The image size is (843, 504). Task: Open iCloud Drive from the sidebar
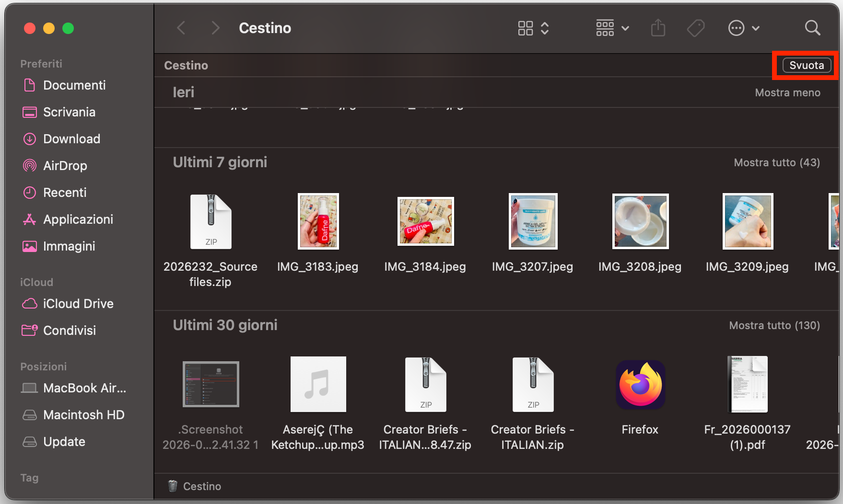pyautogui.click(x=78, y=303)
